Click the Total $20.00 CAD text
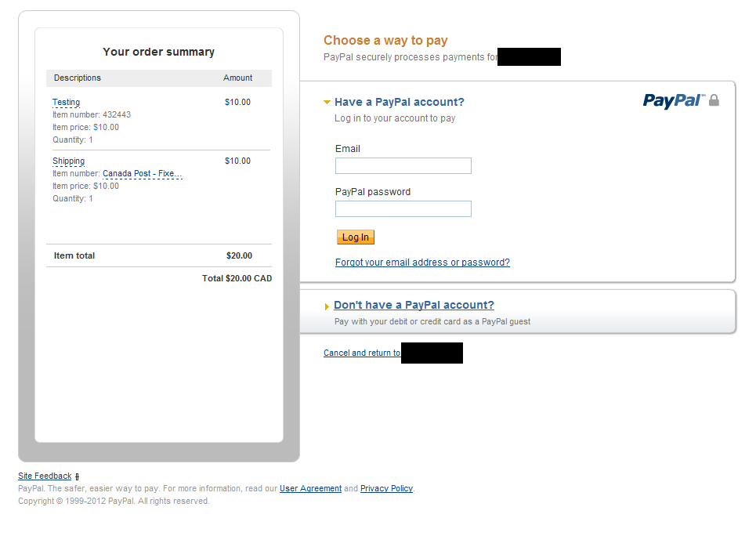The width and height of the screenshot is (756, 536). pyautogui.click(x=237, y=278)
